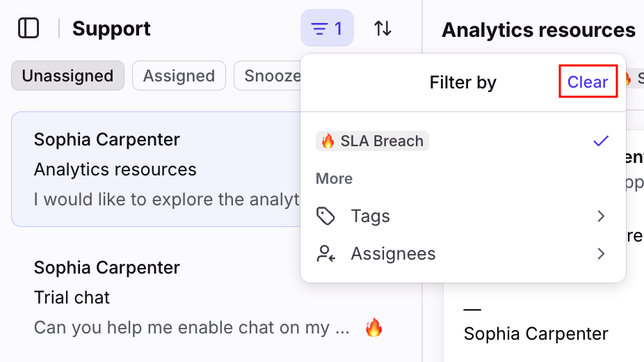Clear all applied filters
This screenshot has height=362, width=644.
click(x=588, y=82)
